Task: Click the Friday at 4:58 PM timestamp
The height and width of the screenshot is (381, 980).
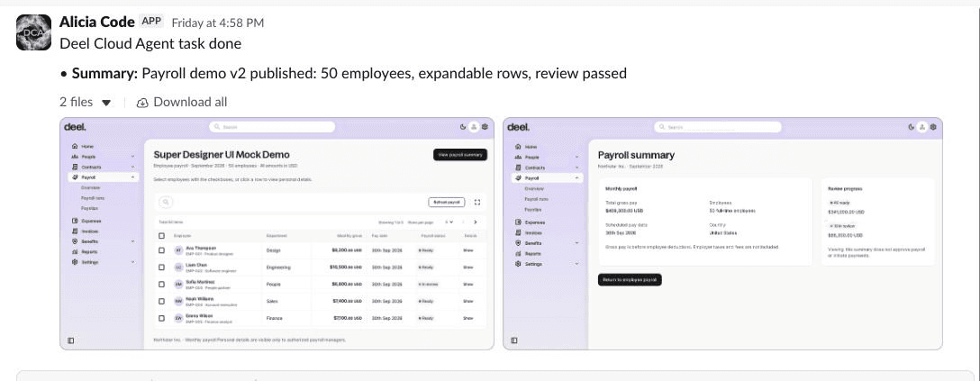Action: coord(217,23)
